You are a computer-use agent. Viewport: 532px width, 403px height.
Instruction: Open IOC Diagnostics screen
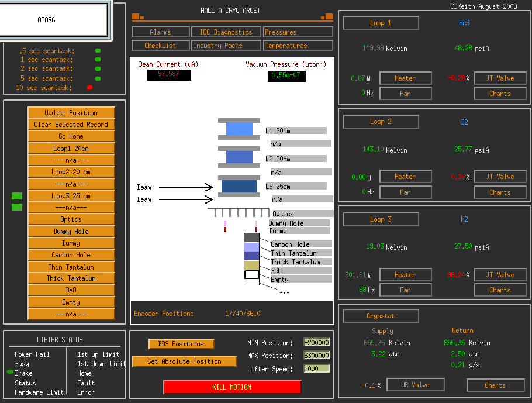coord(226,32)
